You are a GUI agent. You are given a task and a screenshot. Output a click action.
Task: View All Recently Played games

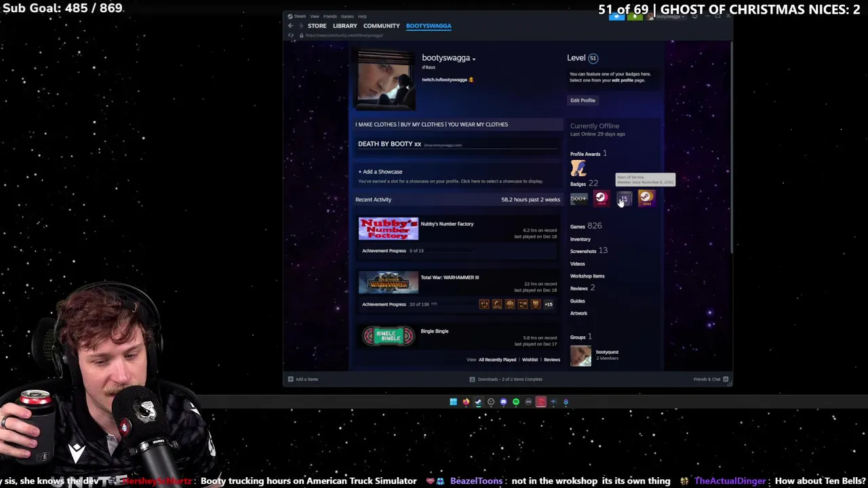pyautogui.click(x=498, y=360)
